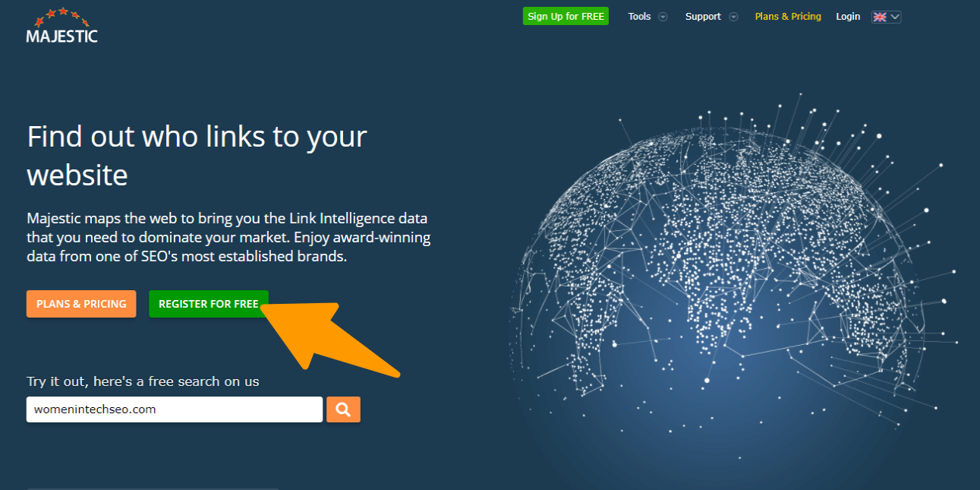Click the orange PLANS & PRICING button

point(81,303)
